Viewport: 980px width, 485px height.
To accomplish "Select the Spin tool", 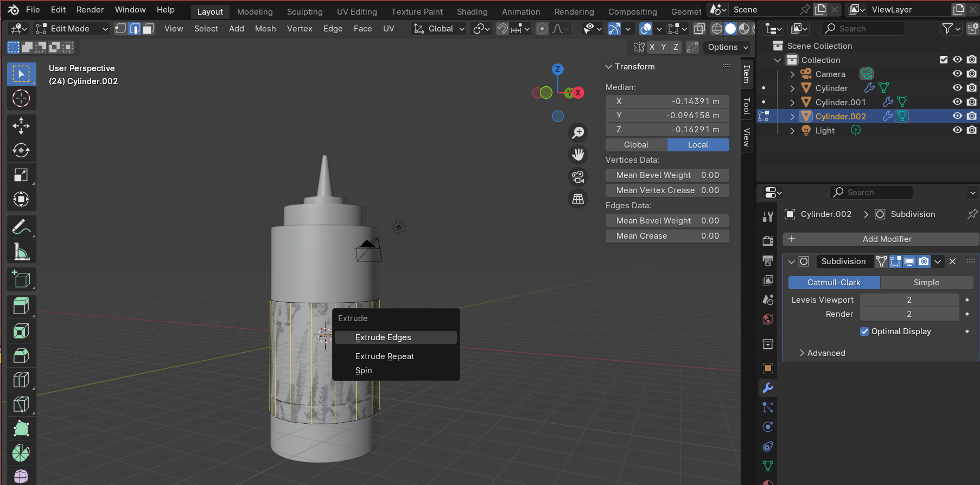I will pos(21,453).
